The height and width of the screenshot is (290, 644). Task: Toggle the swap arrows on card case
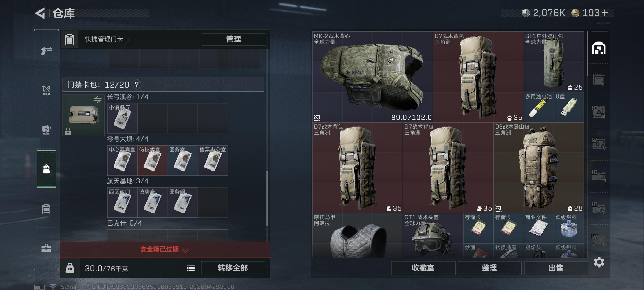98,99
